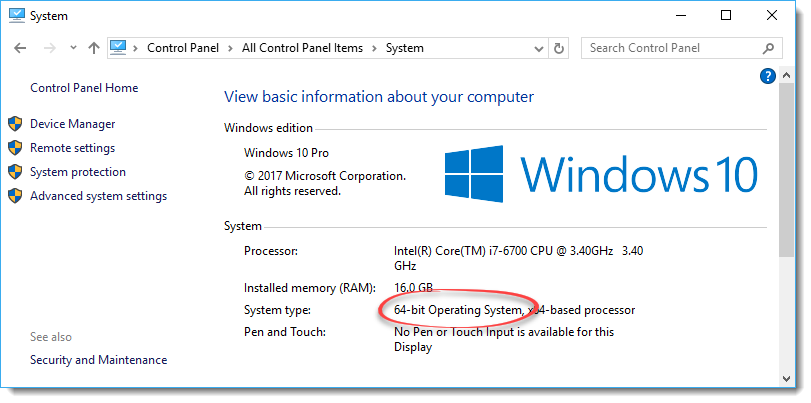Click the computer icon in address bar

pyautogui.click(x=118, y=48)
